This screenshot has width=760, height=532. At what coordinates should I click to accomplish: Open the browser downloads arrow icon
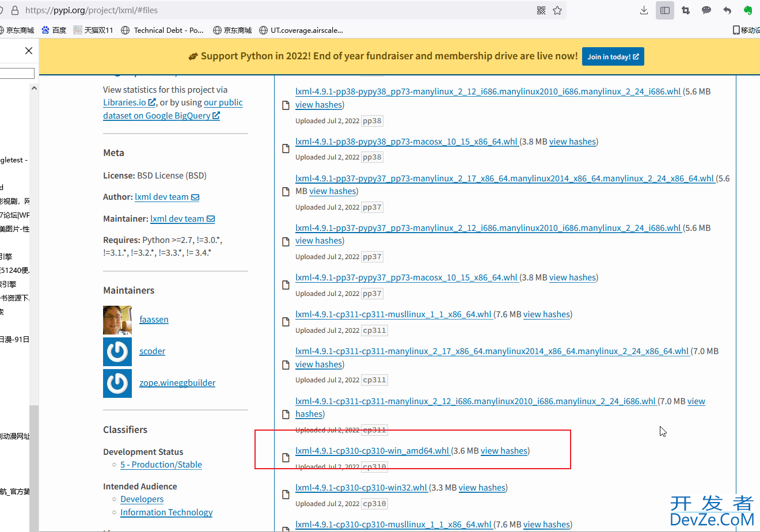click(x=644, y=10)
